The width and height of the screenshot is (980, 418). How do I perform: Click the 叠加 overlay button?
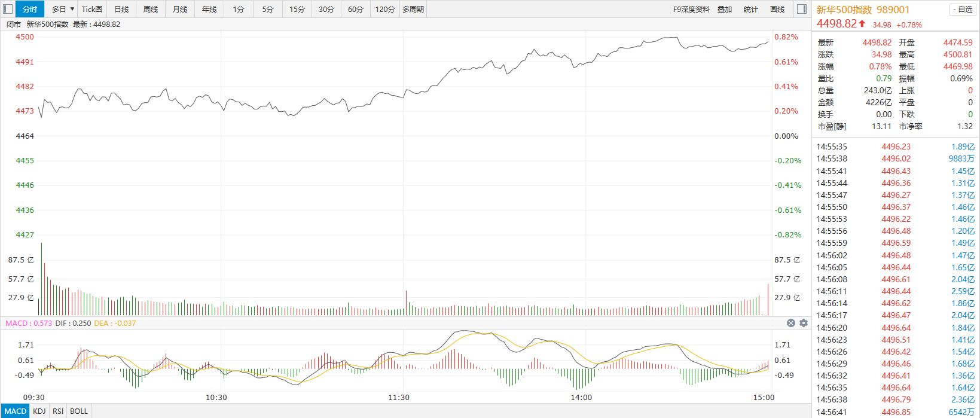[x=725, y=9]
